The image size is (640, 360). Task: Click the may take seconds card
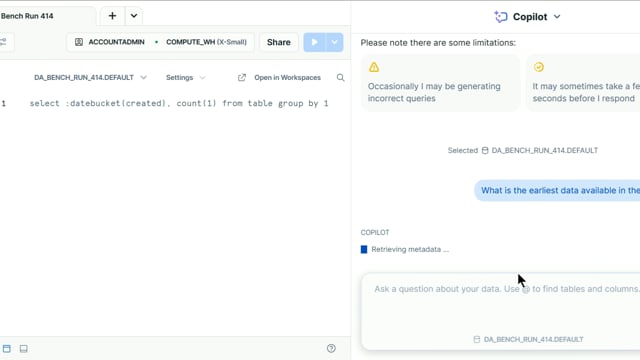pos(583,82)
